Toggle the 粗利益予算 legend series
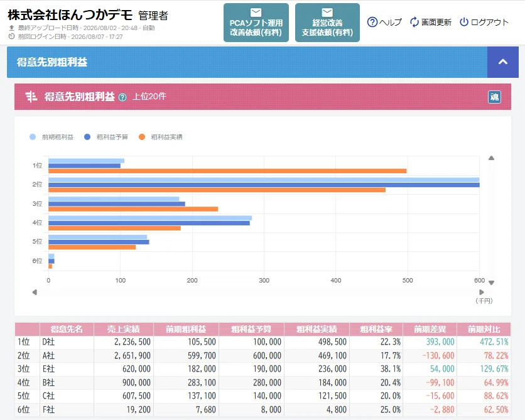Image resolution: width=525 pixels, height=420 pixels. [106, 137]
